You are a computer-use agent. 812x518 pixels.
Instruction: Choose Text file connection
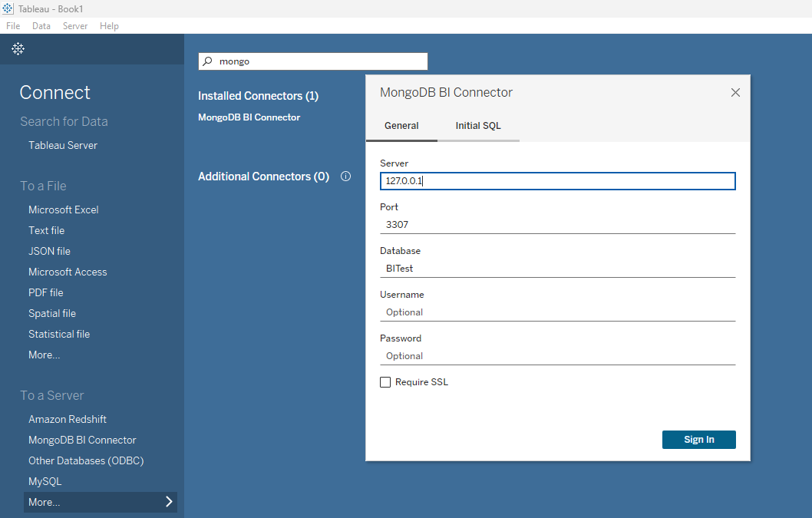tap(47, 230)
